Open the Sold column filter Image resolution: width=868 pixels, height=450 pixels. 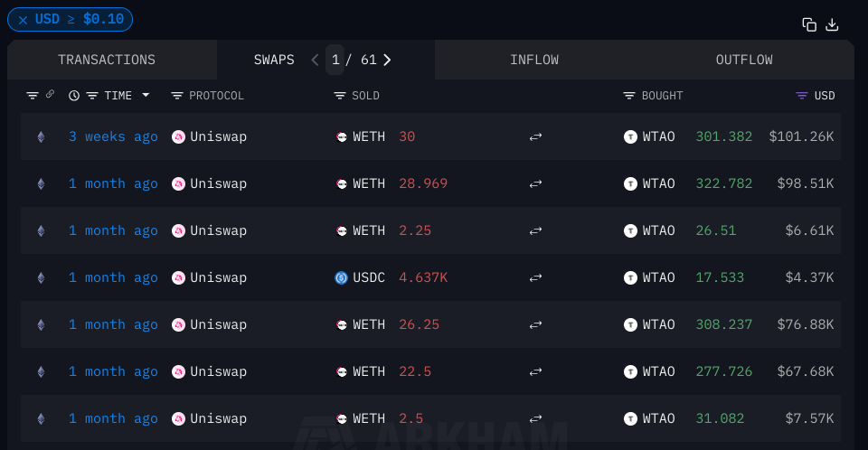[x=340, y=95]
